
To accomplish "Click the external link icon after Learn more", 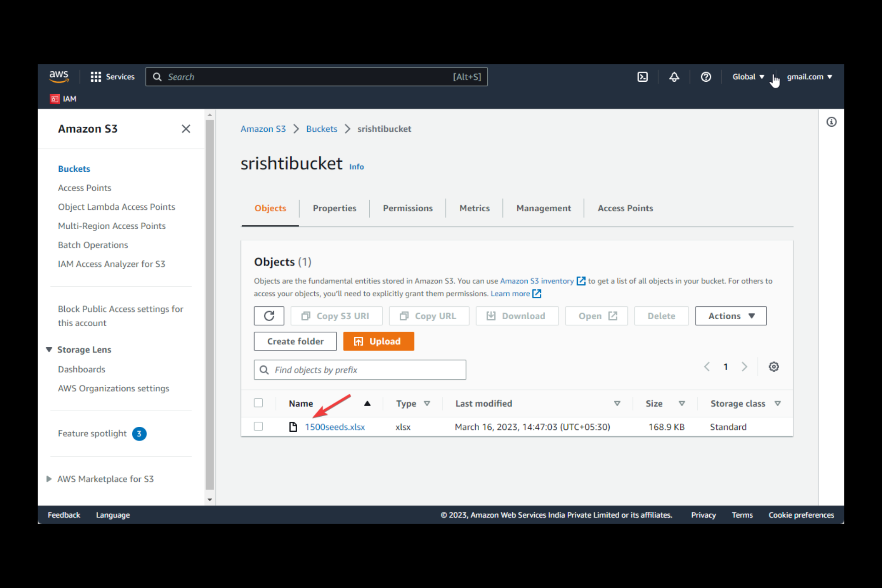I will (537, 294).
